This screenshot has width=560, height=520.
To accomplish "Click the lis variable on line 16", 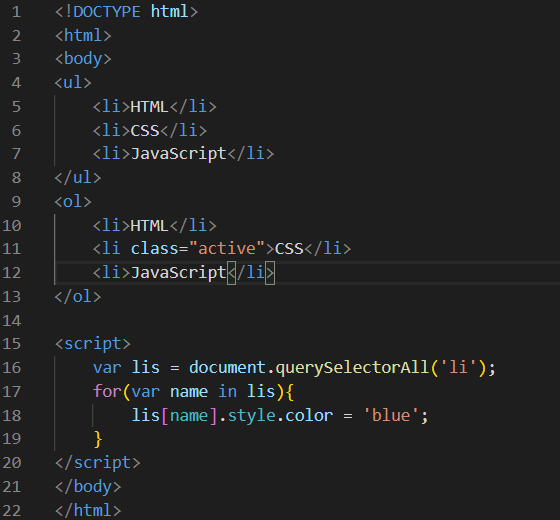I will pyautogui.click(x=145, y=368).
